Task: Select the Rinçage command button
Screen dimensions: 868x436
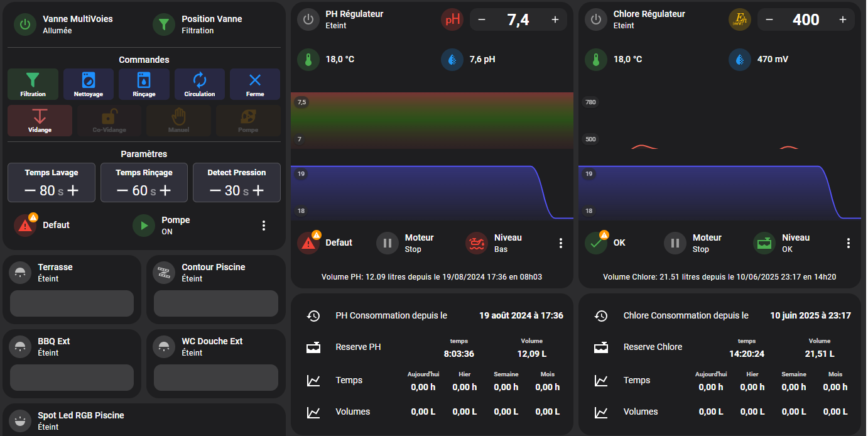Action: (144, 84)
